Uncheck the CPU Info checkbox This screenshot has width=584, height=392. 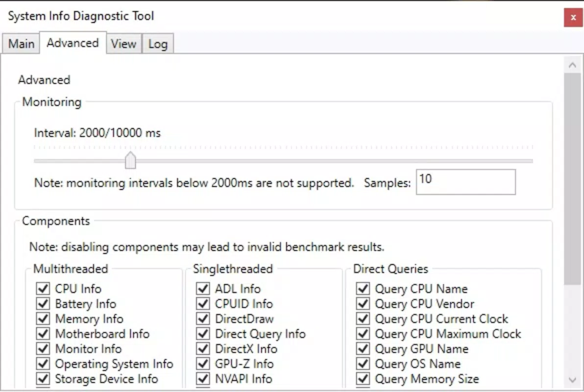coord(43,289)
